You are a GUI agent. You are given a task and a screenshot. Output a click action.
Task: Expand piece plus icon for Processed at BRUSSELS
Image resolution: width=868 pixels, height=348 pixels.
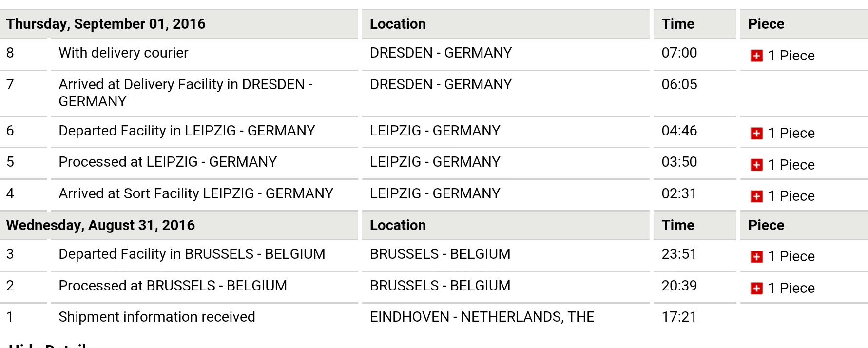[756, 289]
